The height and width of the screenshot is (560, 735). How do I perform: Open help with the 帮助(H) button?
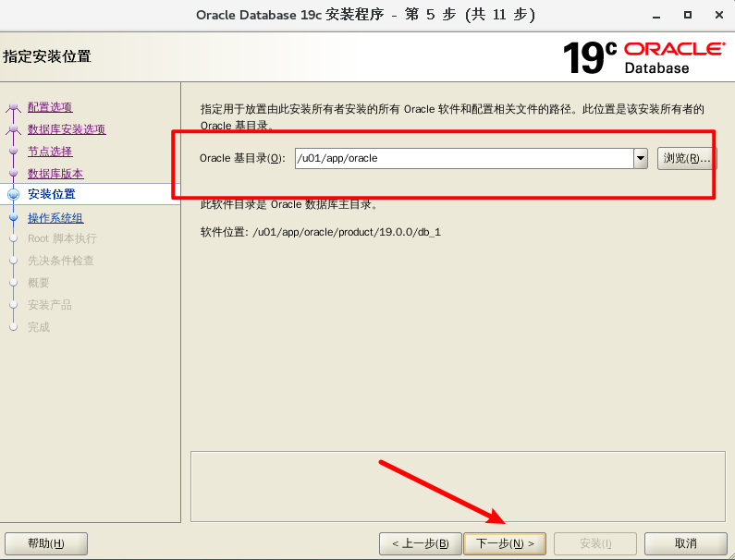click(46, 543)
